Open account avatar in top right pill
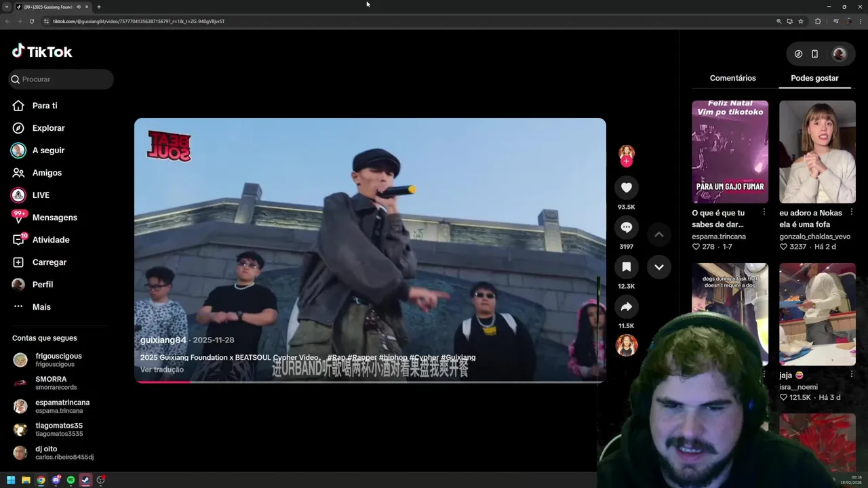This screenshot has width=868, height=488. tap(839, 54)
